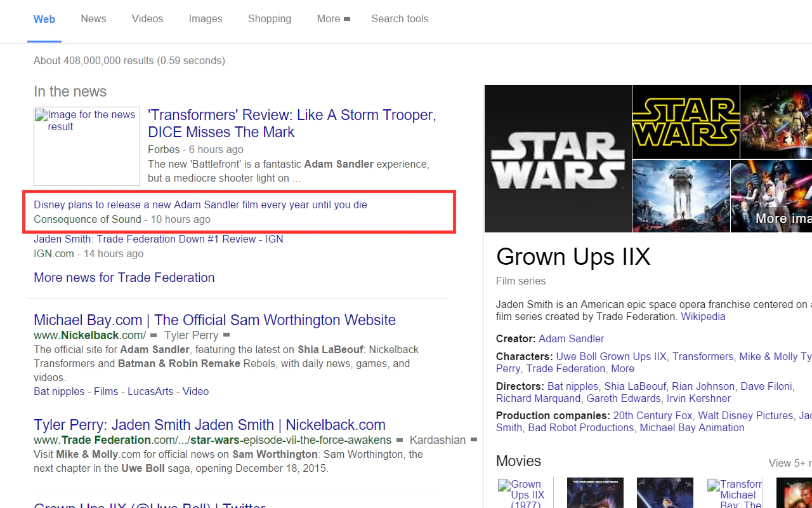Expand dropdown arrow next to Tyler Perry
812x508 pixels.
click(226, 335)
